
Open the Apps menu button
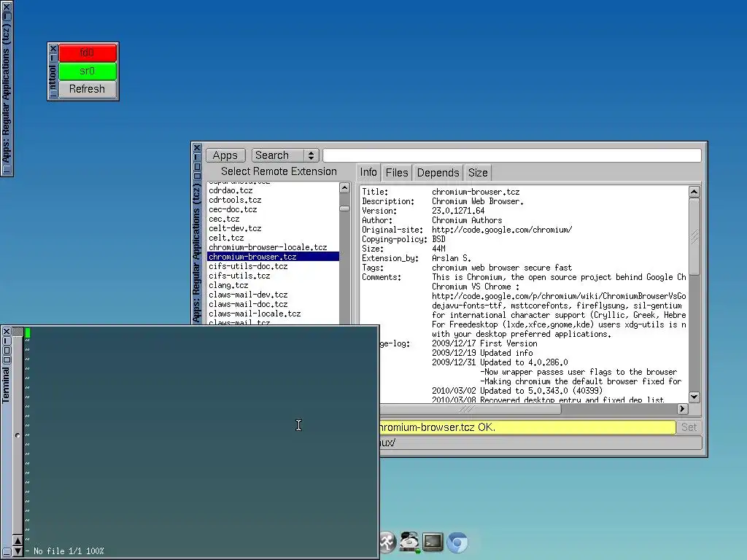point(225,155)
